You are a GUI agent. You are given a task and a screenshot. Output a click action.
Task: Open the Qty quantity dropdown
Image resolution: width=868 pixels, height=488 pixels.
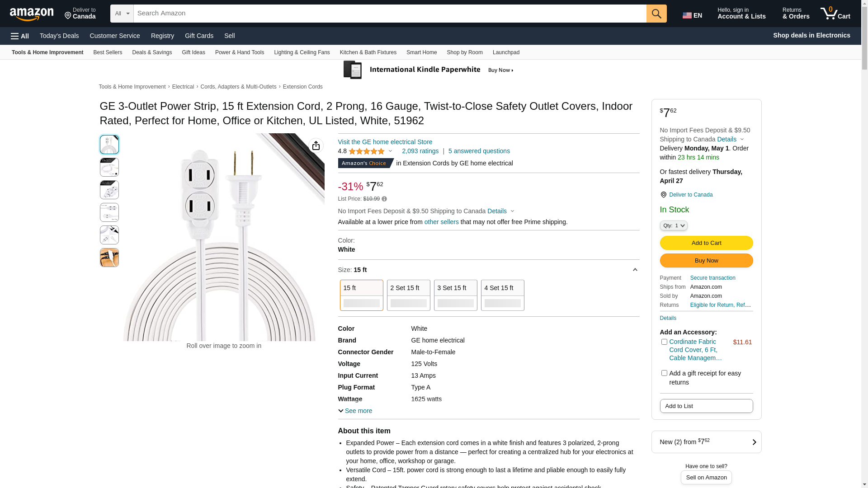(674, 225)
